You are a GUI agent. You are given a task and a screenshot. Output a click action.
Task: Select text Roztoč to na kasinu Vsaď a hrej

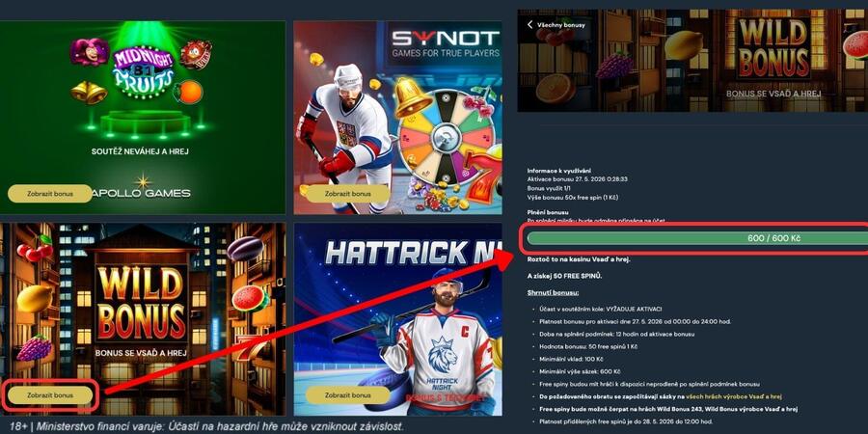click(x=579, y=259)
